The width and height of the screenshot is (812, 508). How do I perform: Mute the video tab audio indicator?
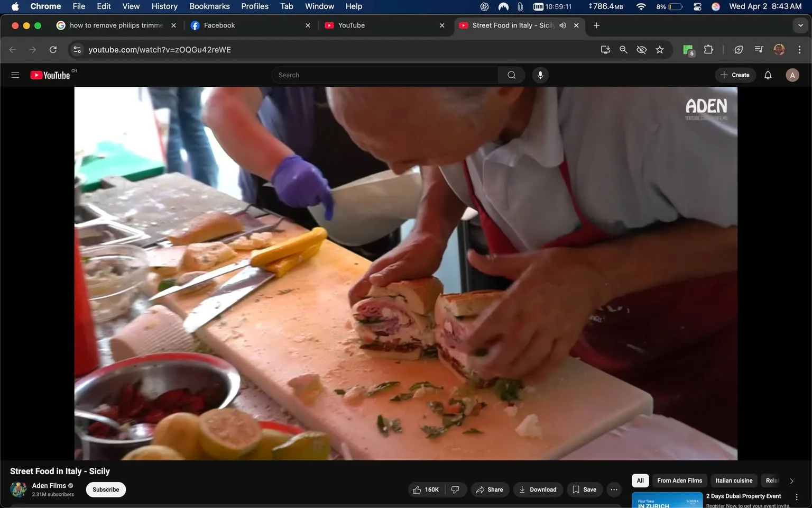point(562,25)
